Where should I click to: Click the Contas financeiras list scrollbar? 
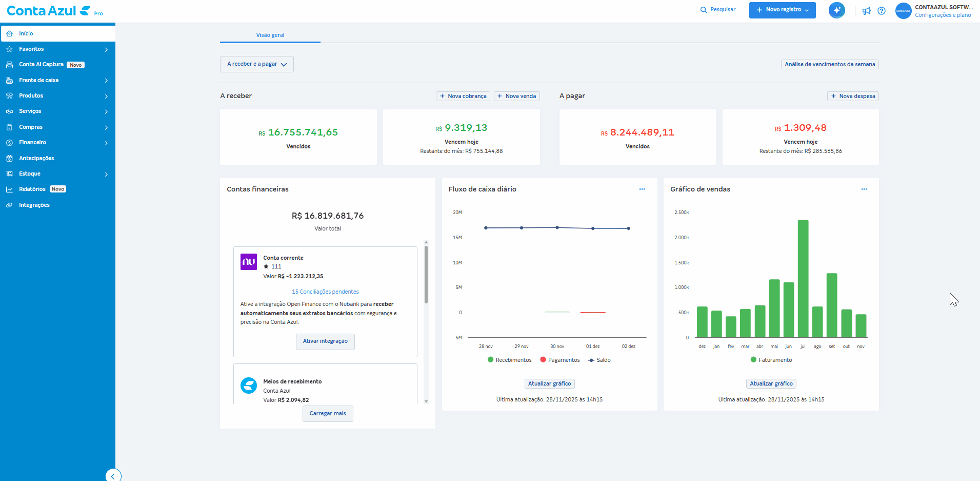426,275
